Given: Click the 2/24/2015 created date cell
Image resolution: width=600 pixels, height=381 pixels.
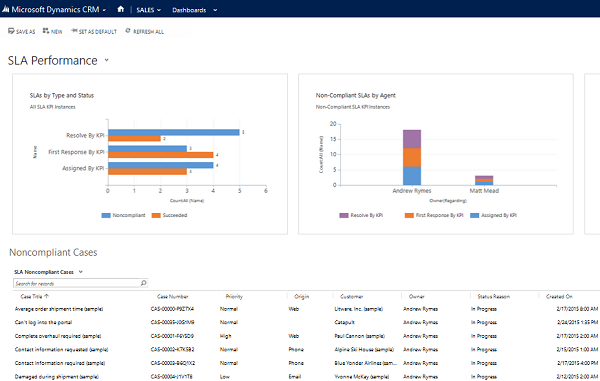Looking at the screenshot, I should click(x=577, y=322).
